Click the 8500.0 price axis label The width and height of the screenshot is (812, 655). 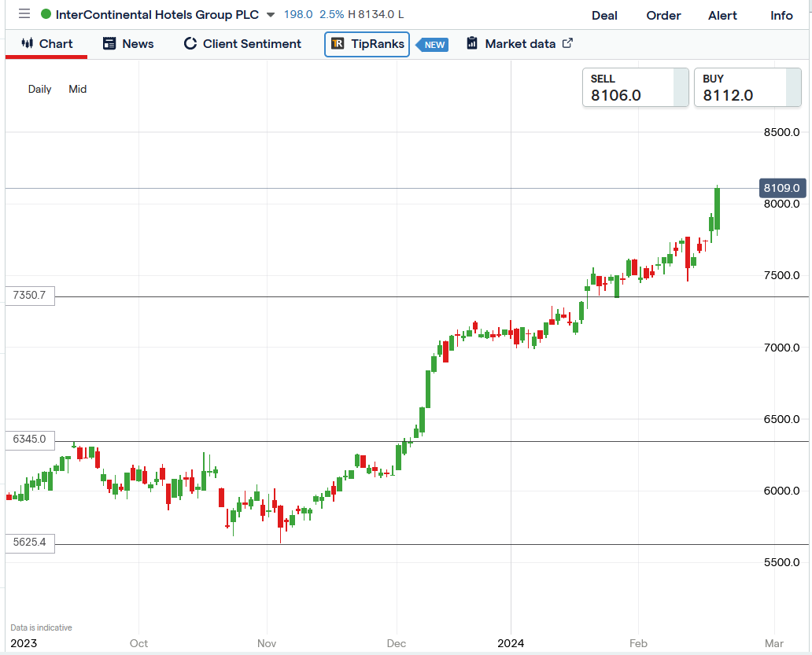pos(781,132)
